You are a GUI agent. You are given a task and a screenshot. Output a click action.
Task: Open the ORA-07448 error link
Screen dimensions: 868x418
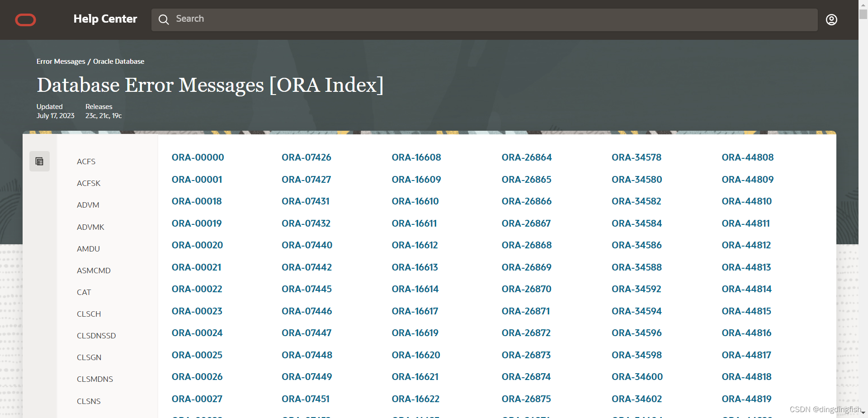click(x=307, y=355)
